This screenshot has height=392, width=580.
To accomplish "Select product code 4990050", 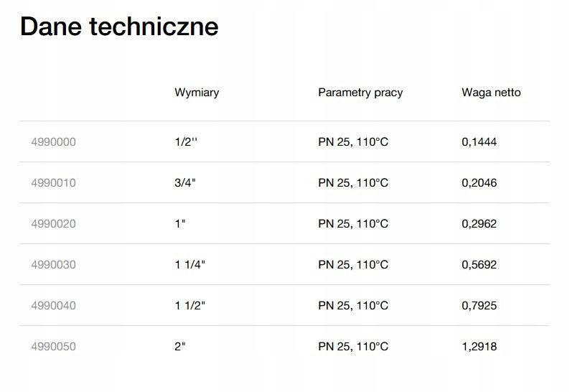I will [53, 347].
